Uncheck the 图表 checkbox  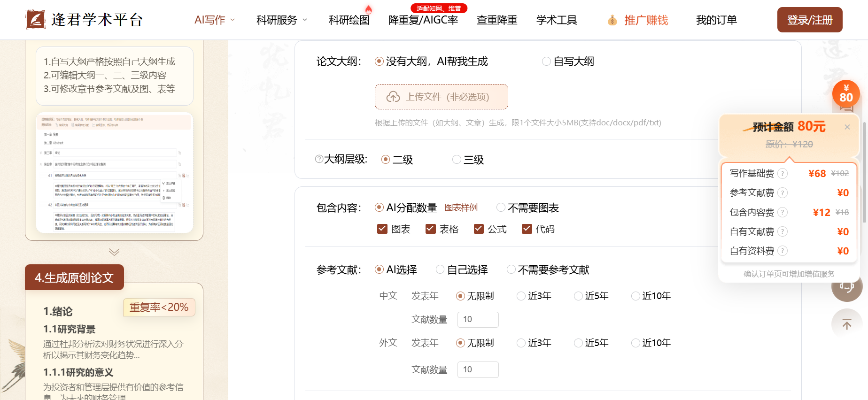[x=382, y=229]
